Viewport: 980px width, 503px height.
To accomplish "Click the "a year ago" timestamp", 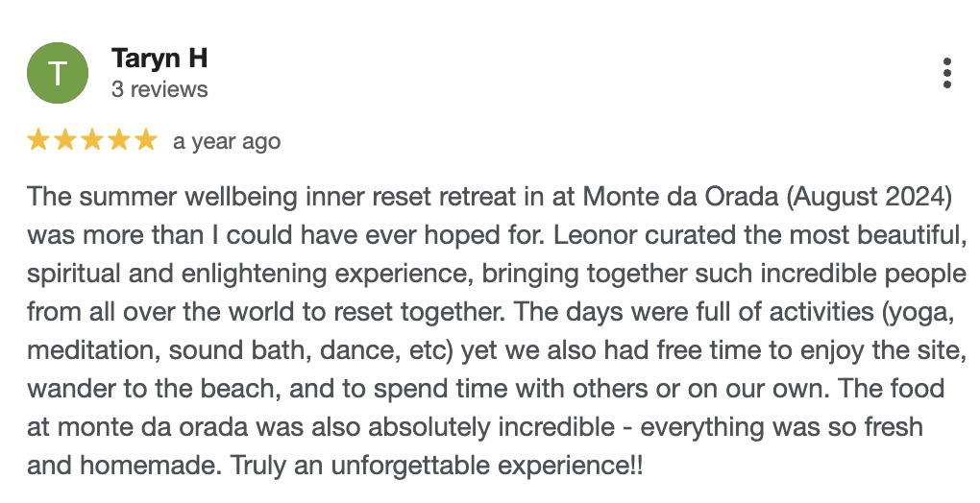I will click(227, 142).
